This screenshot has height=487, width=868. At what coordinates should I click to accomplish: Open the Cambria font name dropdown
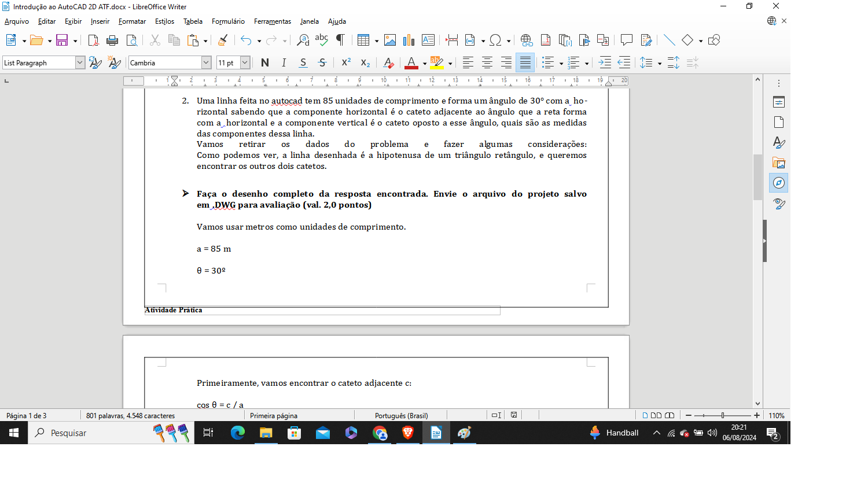click(x=206, y=62)
